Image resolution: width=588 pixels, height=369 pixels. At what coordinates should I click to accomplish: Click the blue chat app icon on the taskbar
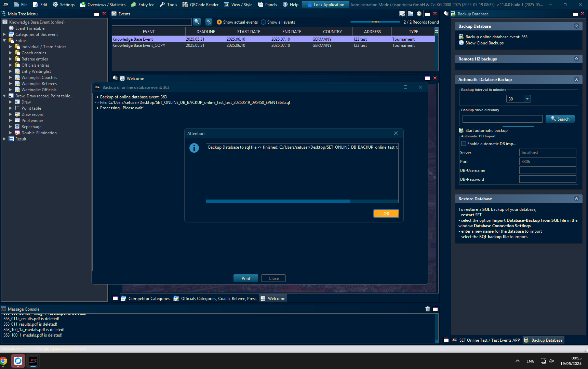click(18, 361)
